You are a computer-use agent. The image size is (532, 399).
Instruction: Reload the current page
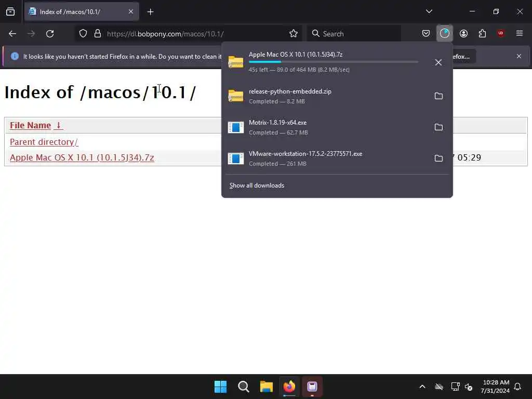pos(50,34)
